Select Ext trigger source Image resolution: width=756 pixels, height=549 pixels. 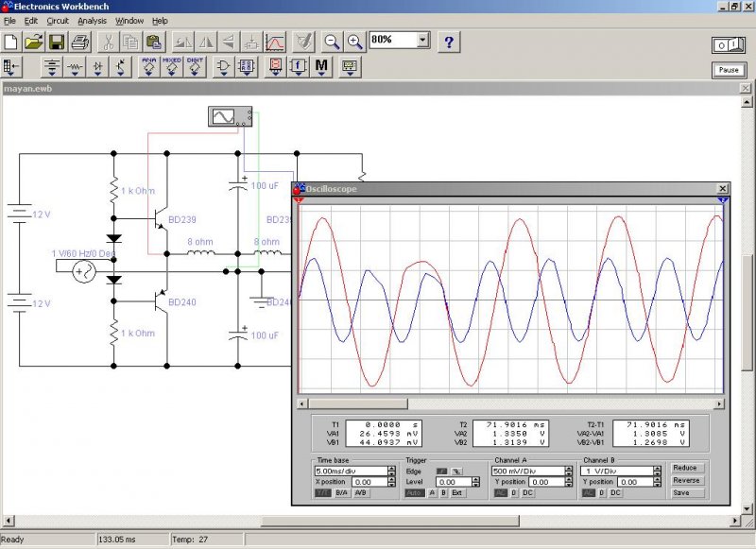(x=458, y=493)
